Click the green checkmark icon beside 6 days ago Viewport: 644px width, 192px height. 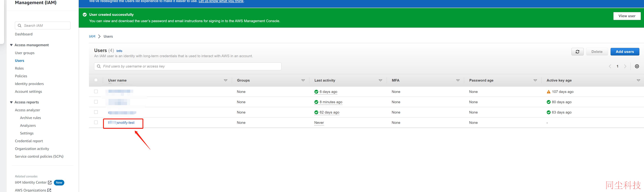click(x=316, y=92)
